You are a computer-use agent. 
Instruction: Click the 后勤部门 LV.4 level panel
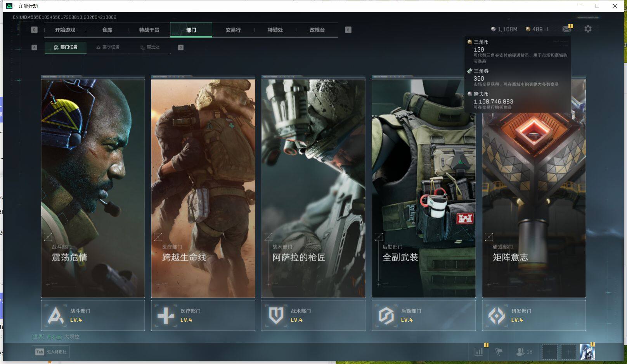click(x=423, y=316)
